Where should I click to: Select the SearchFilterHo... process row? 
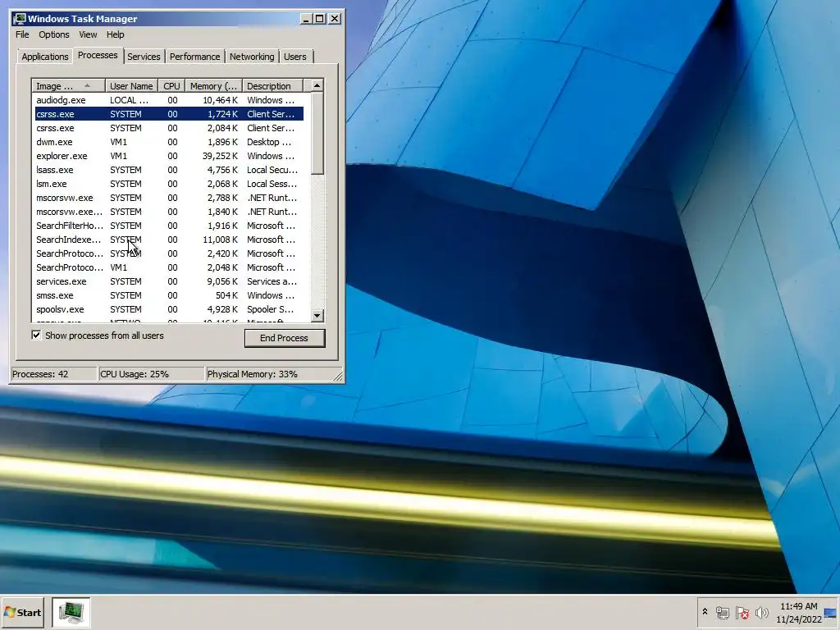pyautogui.click(x=169, y=226)
